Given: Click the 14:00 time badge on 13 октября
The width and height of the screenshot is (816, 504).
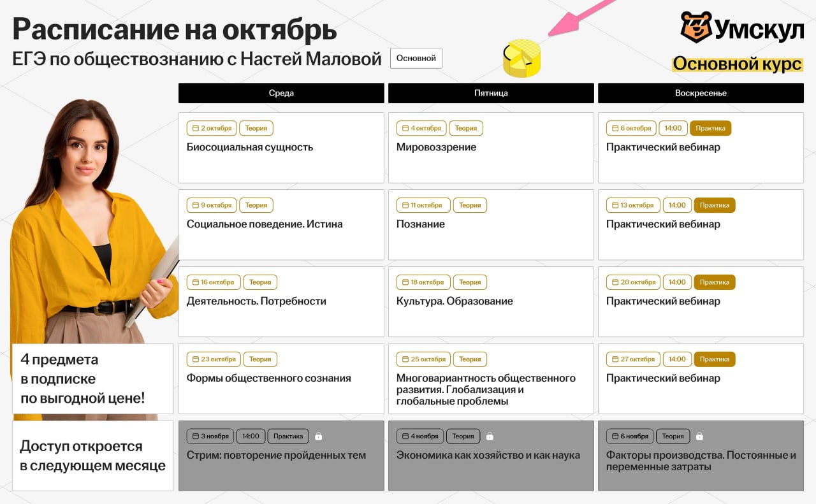Looking at the screenshot, I should pyautogui.click(x=676, y=205).
